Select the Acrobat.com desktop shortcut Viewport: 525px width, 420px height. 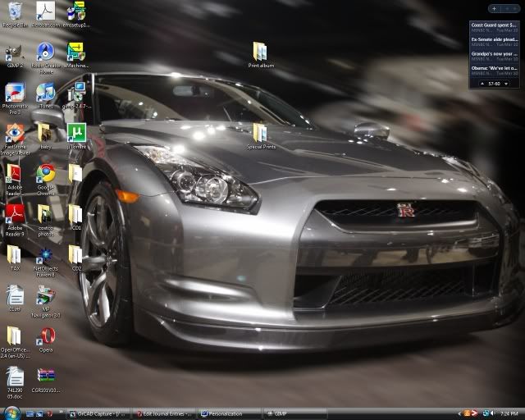pos(46,15)
